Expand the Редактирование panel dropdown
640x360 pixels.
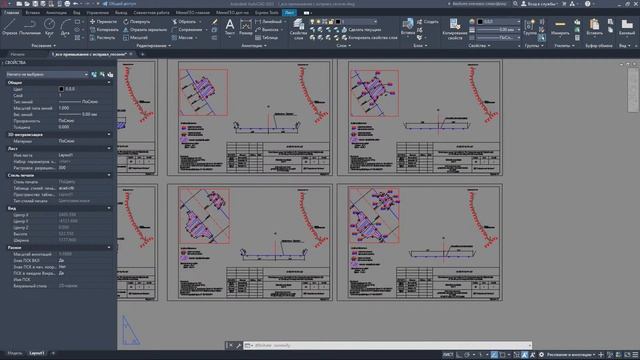tap(153, 46)
